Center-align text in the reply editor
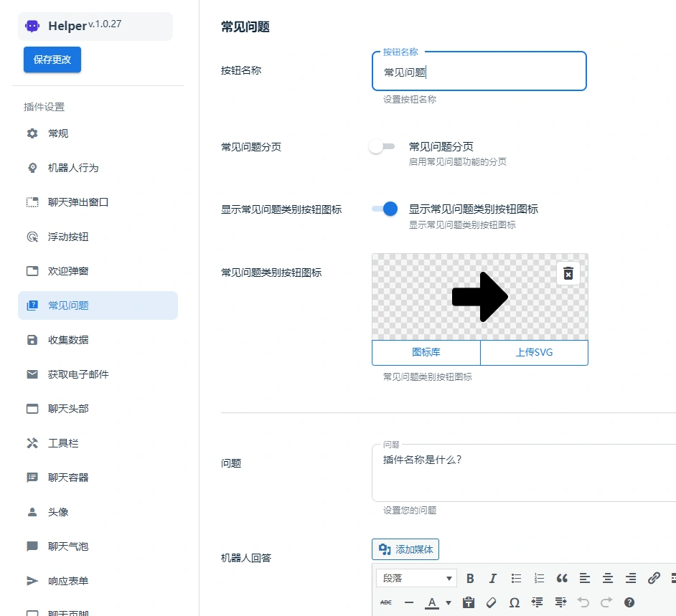This screenshot has width=676, height=616. tap(608, 578)
